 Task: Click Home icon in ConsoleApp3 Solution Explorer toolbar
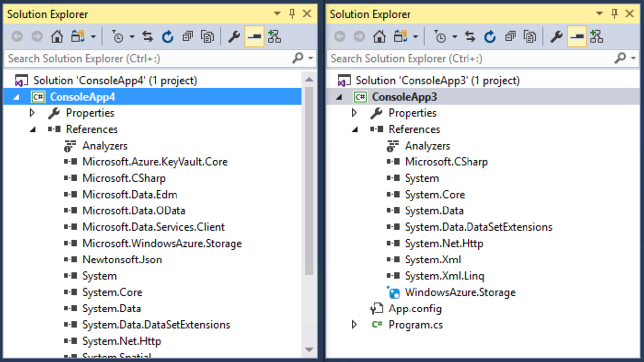379,36
